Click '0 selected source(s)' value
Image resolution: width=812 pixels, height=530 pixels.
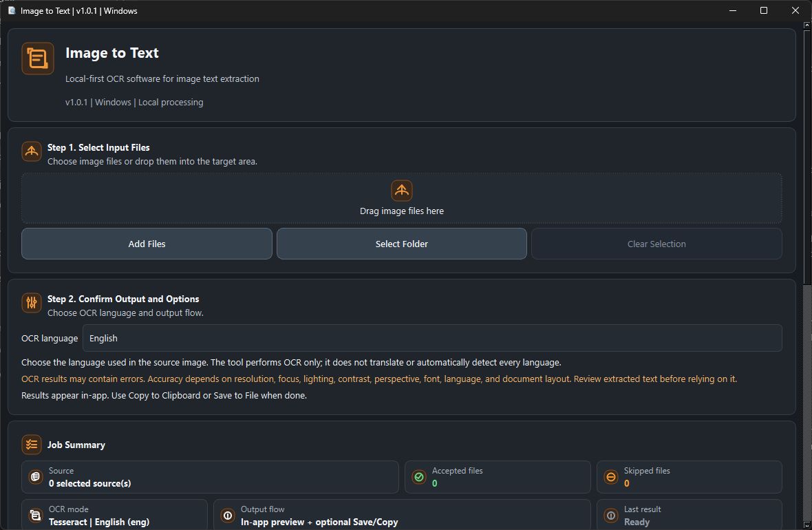[x=89, y=483]
